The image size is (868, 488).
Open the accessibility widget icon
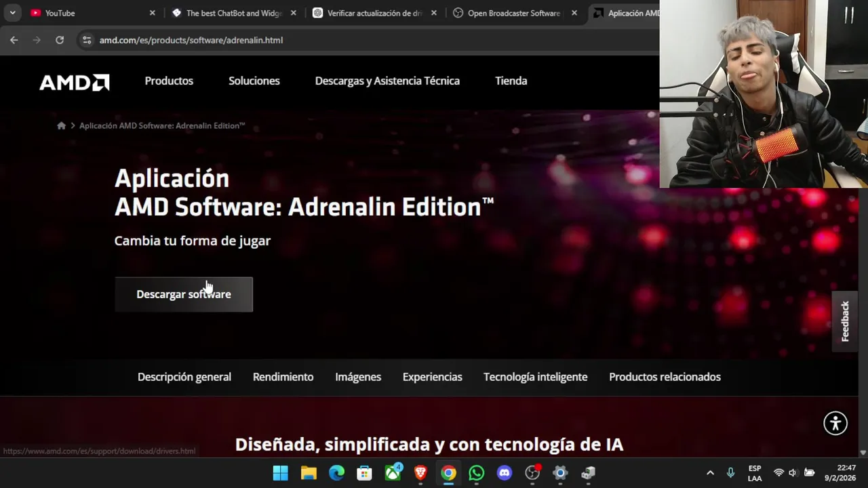(835, 423)
